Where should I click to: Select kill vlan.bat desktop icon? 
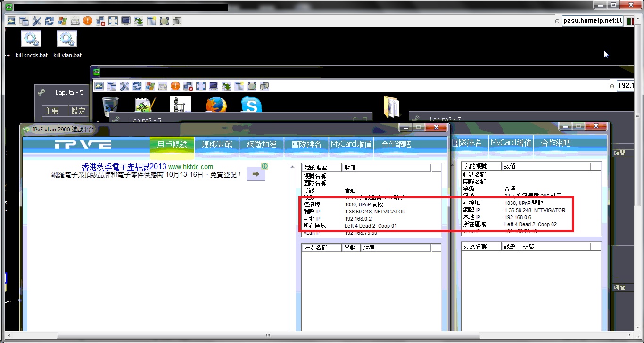(67, 44)
